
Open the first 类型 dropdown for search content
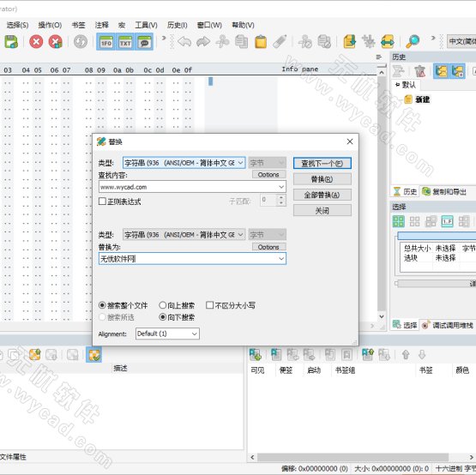[184, 163]
